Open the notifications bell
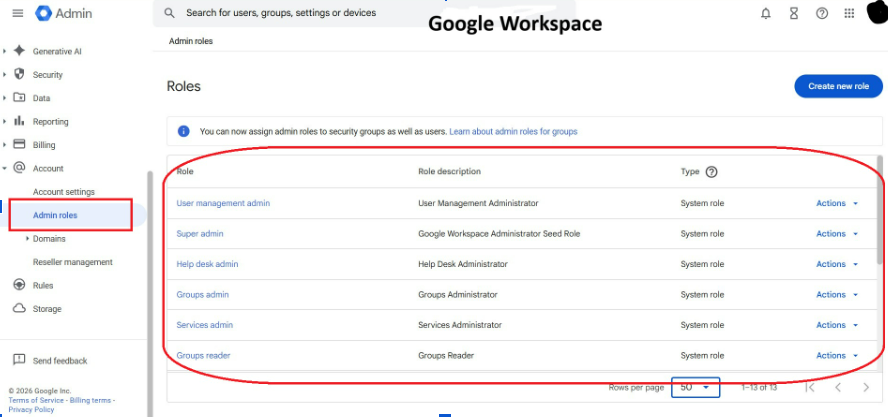888x417 pixels. click(x=766, y=13)
